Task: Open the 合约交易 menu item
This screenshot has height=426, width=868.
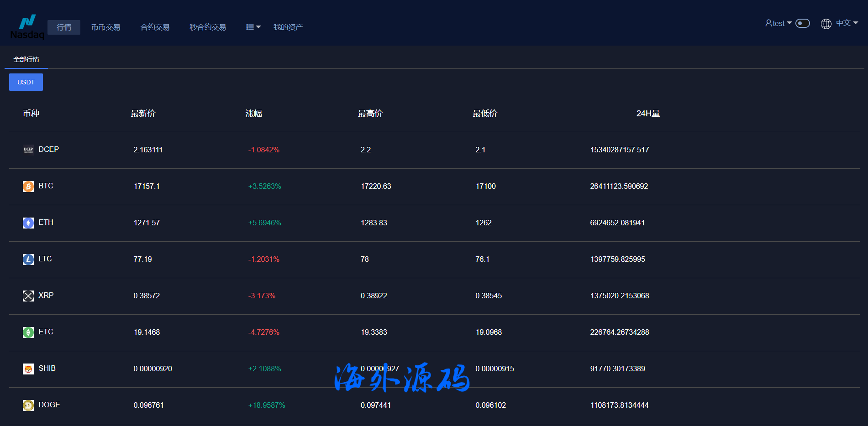Action: pyautogui.click(x=155, y=27)
